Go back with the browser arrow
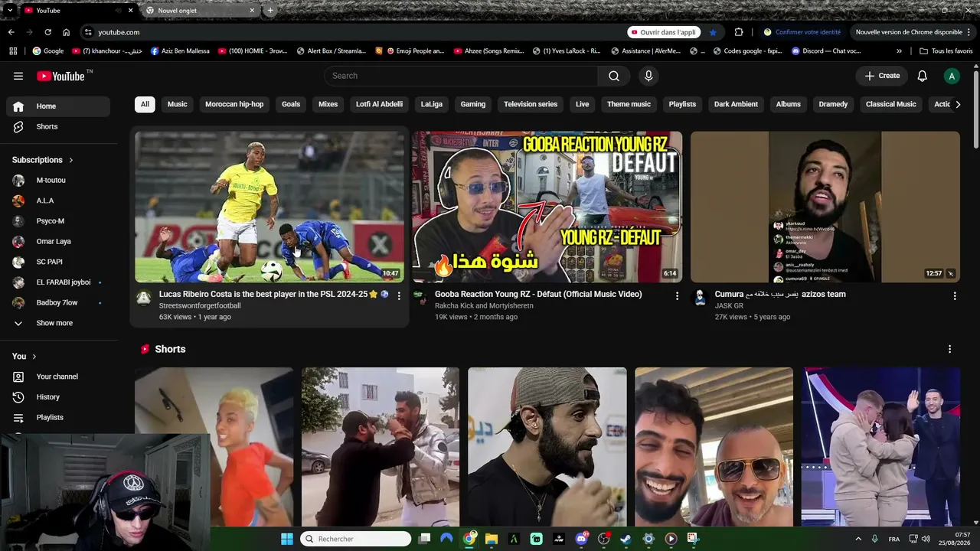 coord(11,32)
